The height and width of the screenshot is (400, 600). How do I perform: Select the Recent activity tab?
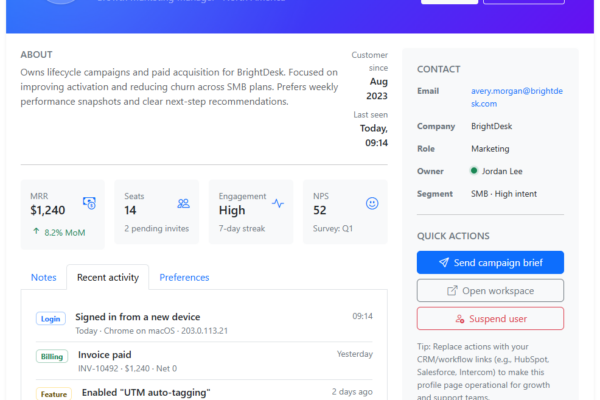[x=107, y=277]
